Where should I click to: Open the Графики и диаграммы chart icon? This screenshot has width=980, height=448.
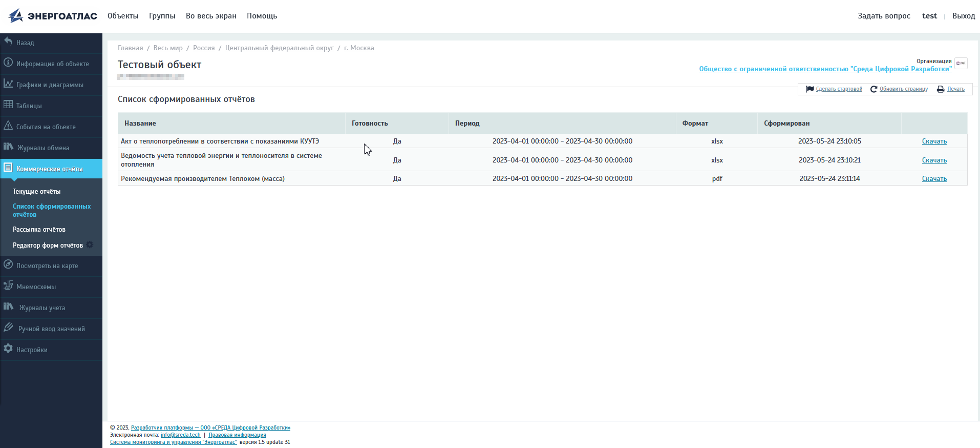pos(8,84)
